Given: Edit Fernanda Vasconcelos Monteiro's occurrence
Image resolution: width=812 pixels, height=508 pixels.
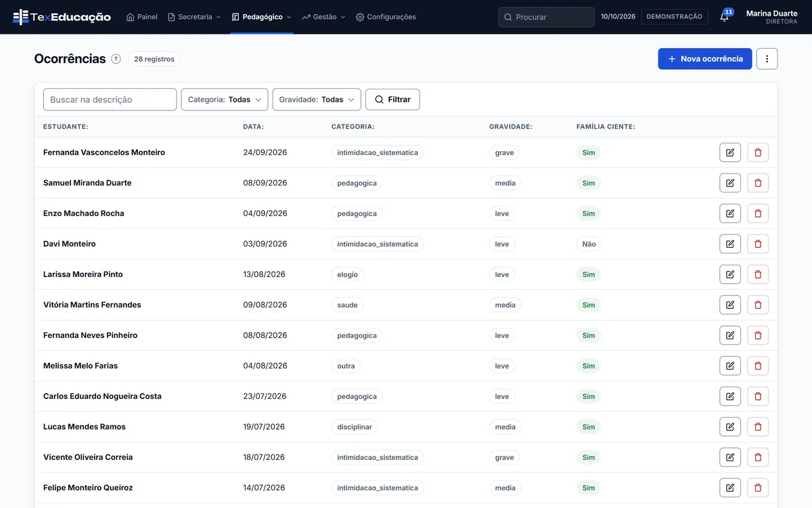Looking at the screenshot, I should [x=730, y=152].
